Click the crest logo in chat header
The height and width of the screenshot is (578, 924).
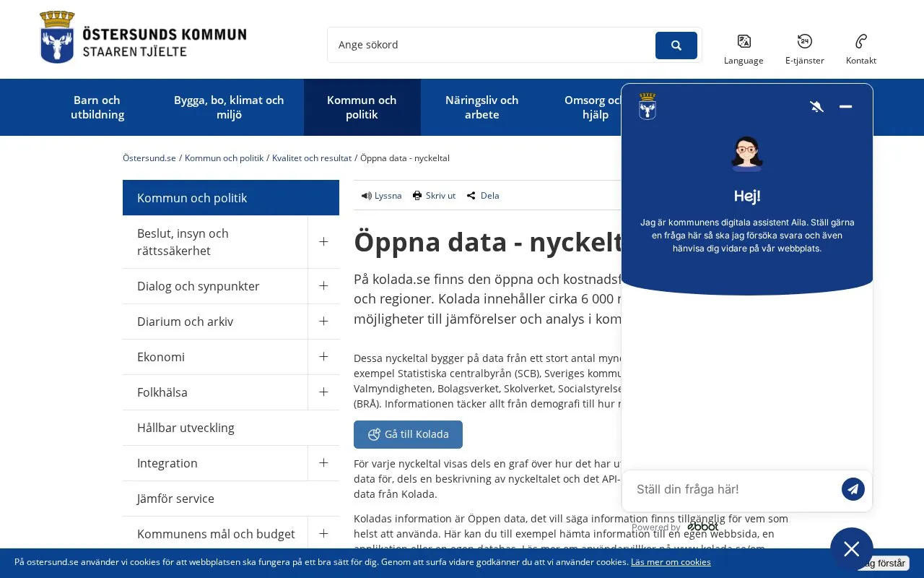point(648,106)
